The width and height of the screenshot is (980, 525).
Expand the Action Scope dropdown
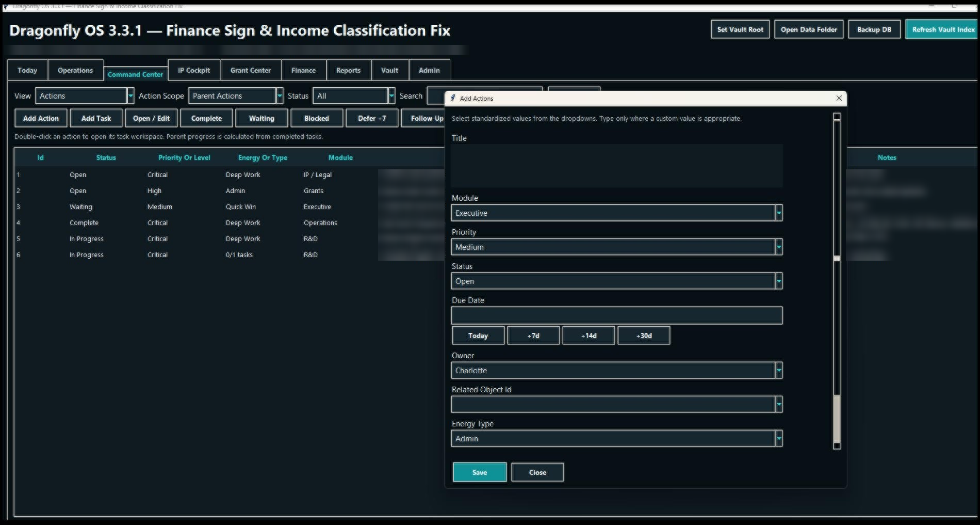[280, 96]
